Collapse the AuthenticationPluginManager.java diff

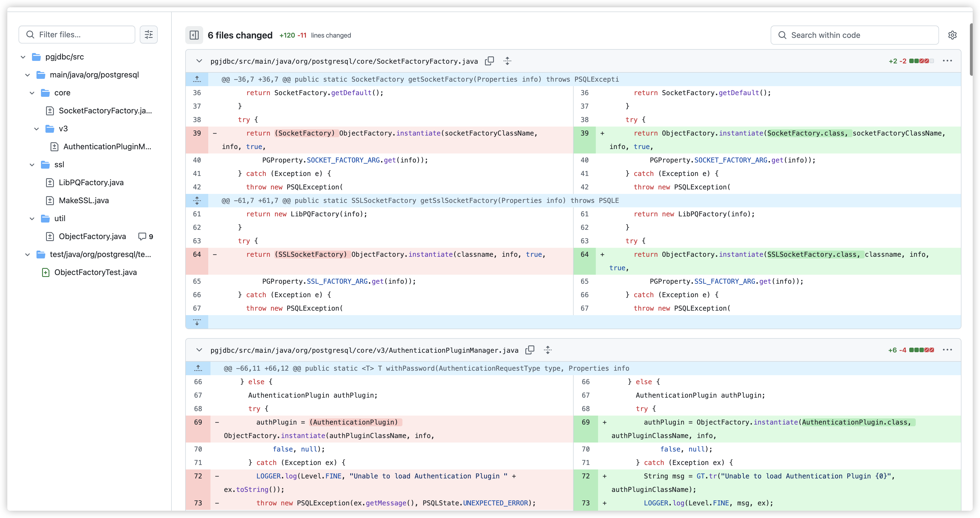click(x=199, y=350)
